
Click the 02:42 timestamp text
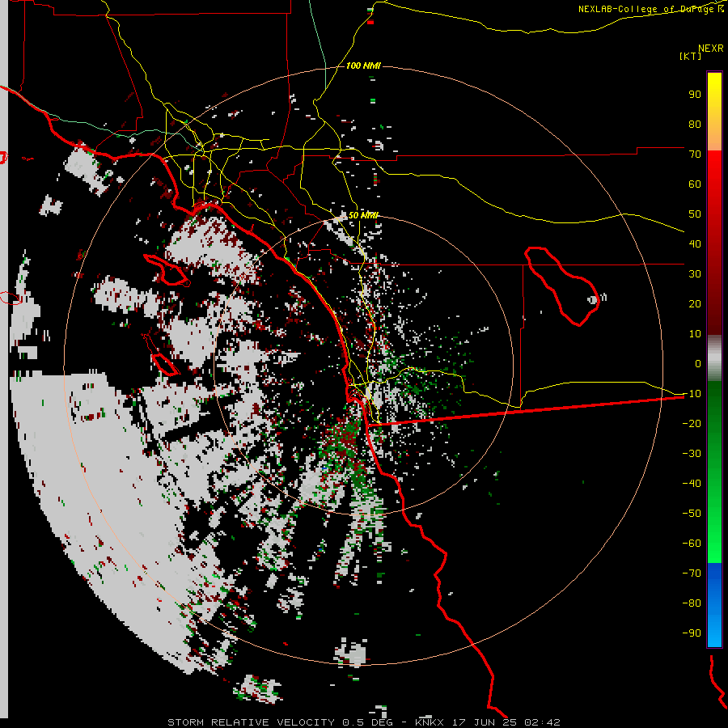click(x=542, y=722)
